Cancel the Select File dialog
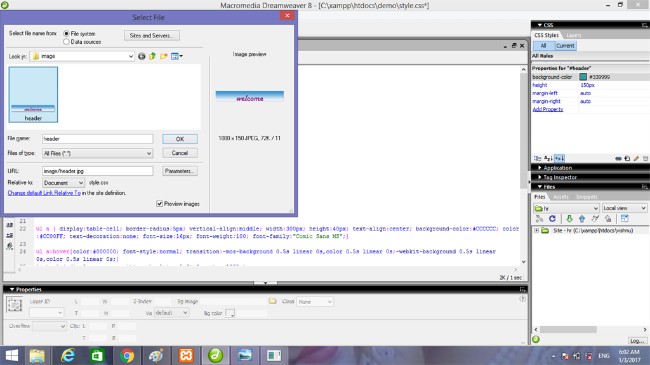The image size is (650, 365). click(180, 153)
